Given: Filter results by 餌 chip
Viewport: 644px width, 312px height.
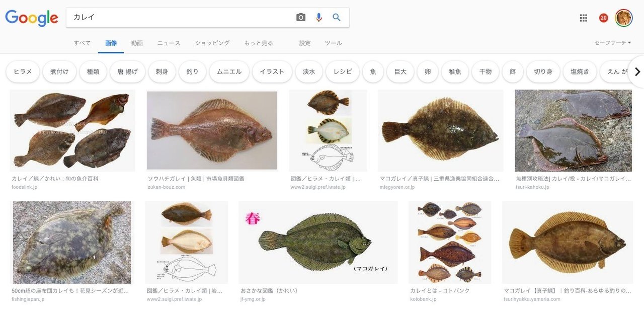Looking at the screenshot, I should coord(513,72).
